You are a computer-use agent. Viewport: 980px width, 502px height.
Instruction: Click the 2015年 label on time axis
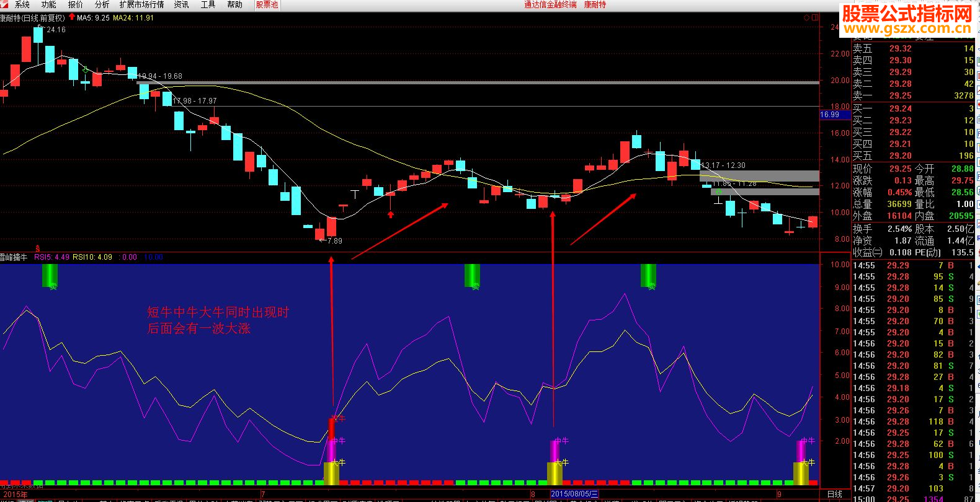[x=16, y=495]
